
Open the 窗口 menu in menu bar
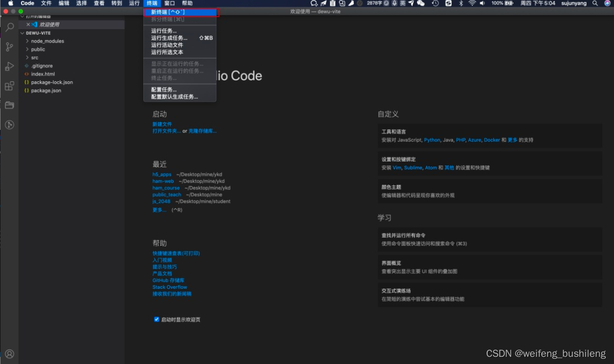coord(170,3)
